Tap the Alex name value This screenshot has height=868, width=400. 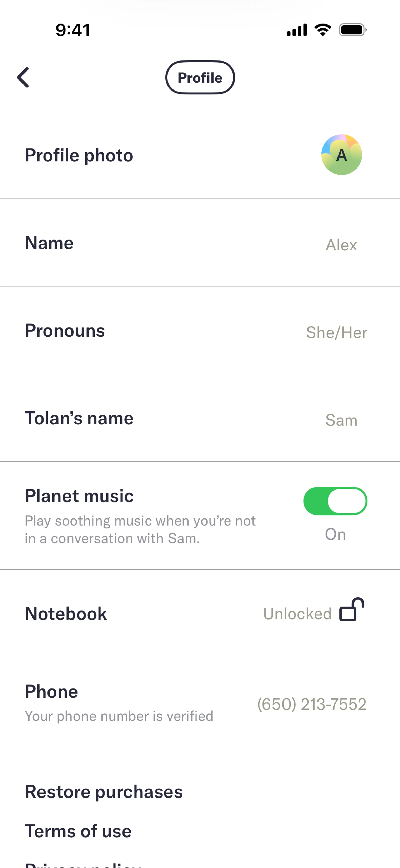point(341,245)
